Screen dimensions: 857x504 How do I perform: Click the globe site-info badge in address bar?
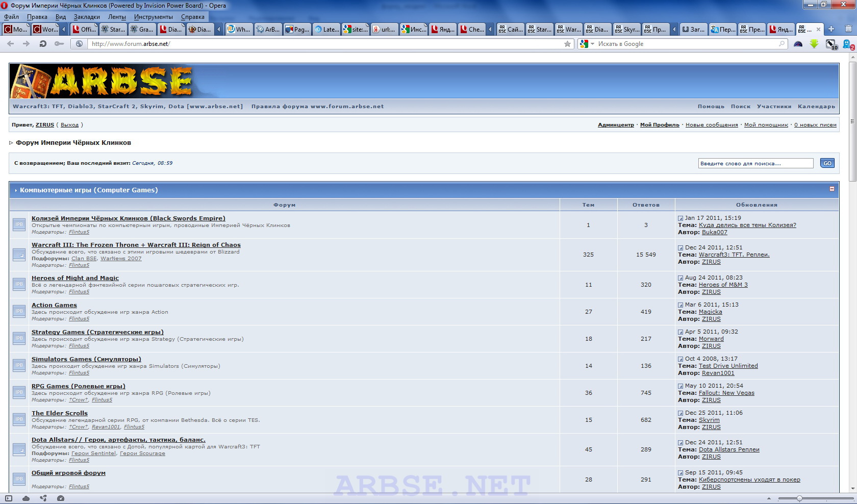tap(79, 44)
